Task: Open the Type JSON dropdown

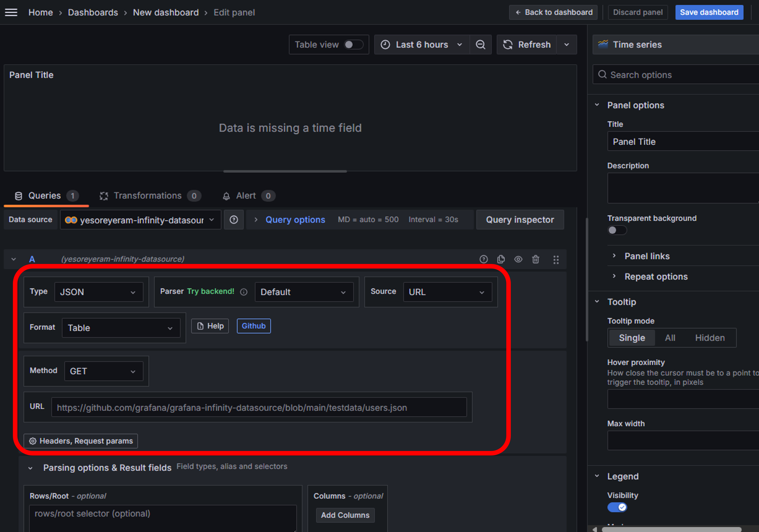Action: (x=99, y=292)
